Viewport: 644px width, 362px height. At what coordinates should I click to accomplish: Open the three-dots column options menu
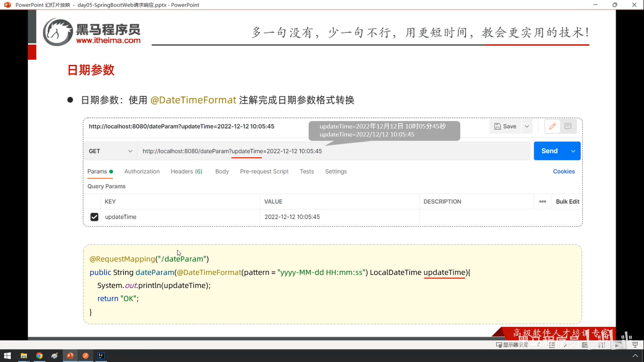[543, 201]
